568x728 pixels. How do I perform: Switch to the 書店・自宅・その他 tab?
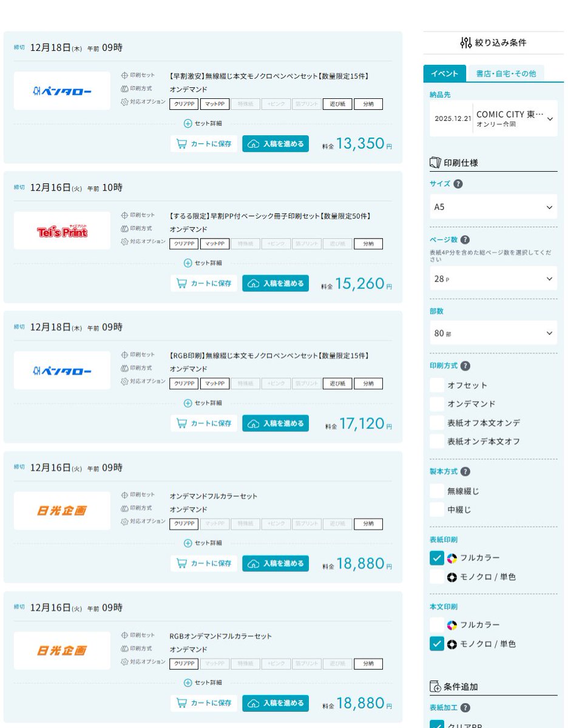pyautogui.click(x=506, y=73)
